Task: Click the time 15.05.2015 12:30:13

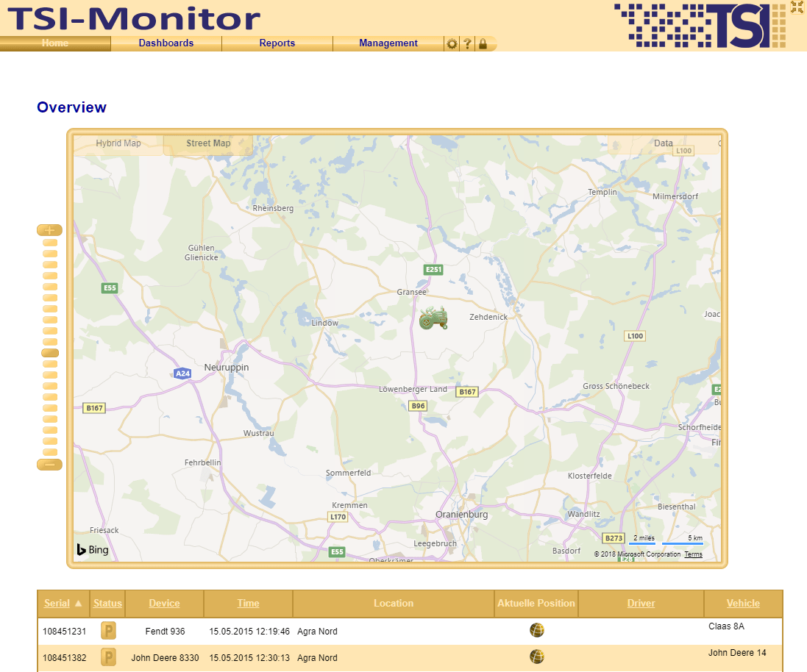Action: click(249, 658)
